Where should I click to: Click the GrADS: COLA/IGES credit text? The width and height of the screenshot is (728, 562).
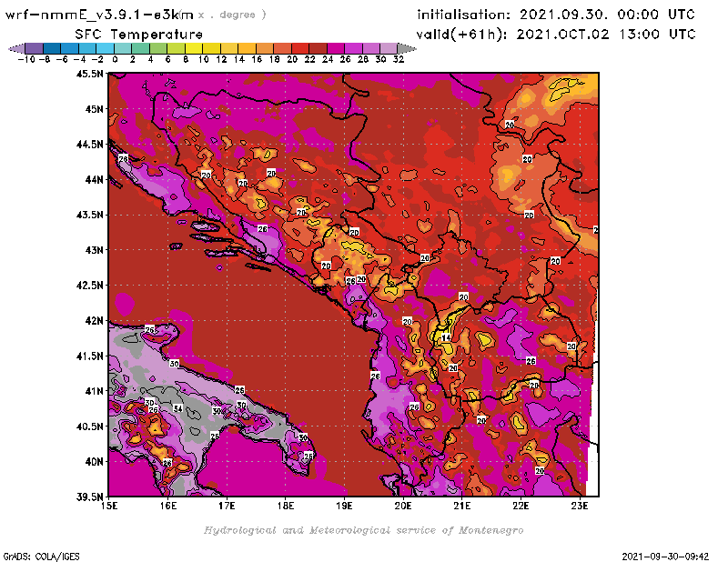tap(41, 557)
